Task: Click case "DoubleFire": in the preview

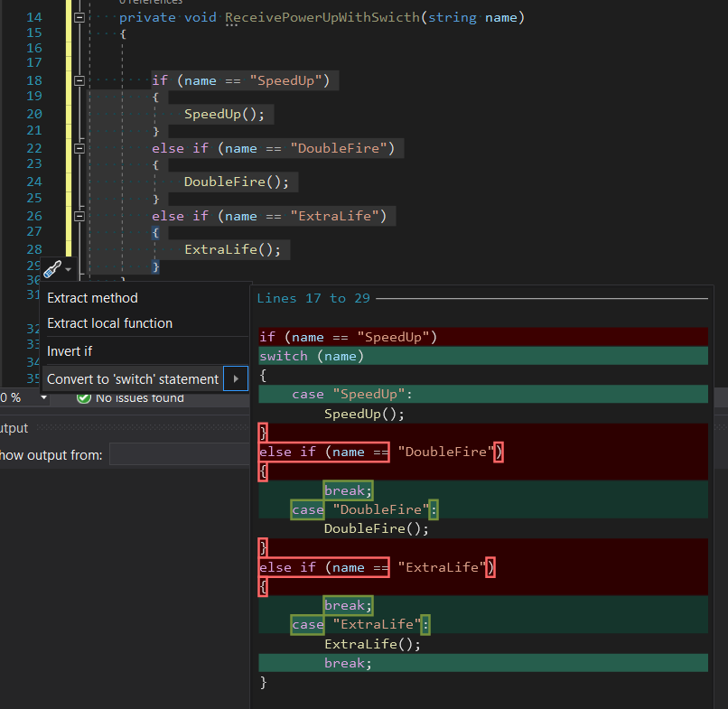Action: pos(364,509)
